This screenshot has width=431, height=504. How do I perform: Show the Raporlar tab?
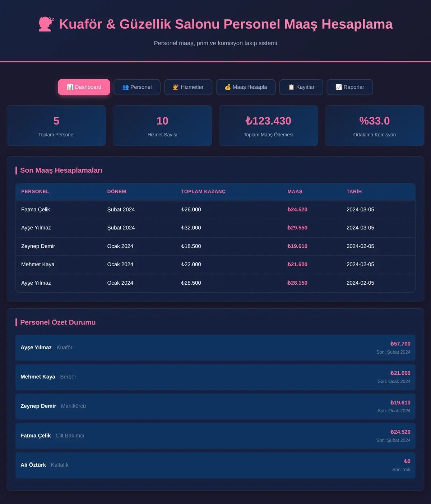coord(350,87)
